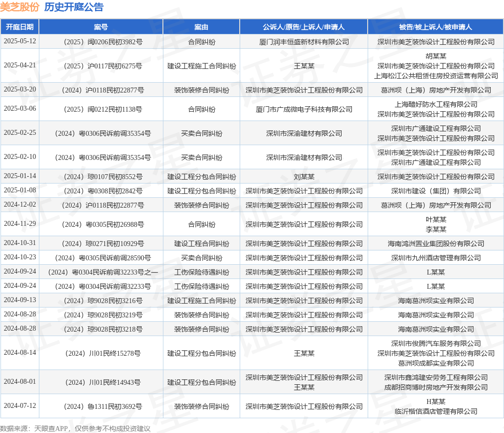
Task: Click defendant 深圳市俊腾汽车服务有限公司
Action: [436, 343]
